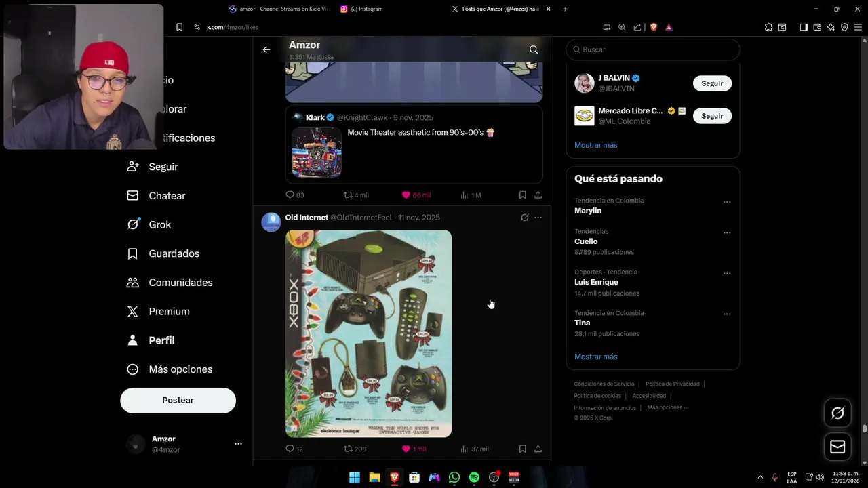Viewport: 868px width, 488px height.
Task: Open the Leo AI sparkle icon
Action: pos(831,27)
